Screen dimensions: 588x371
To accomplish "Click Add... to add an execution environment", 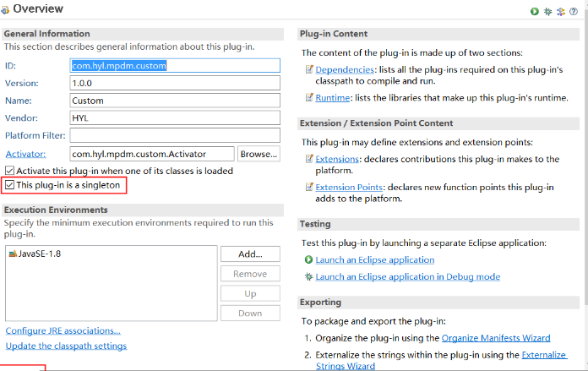I will point(249,254).
